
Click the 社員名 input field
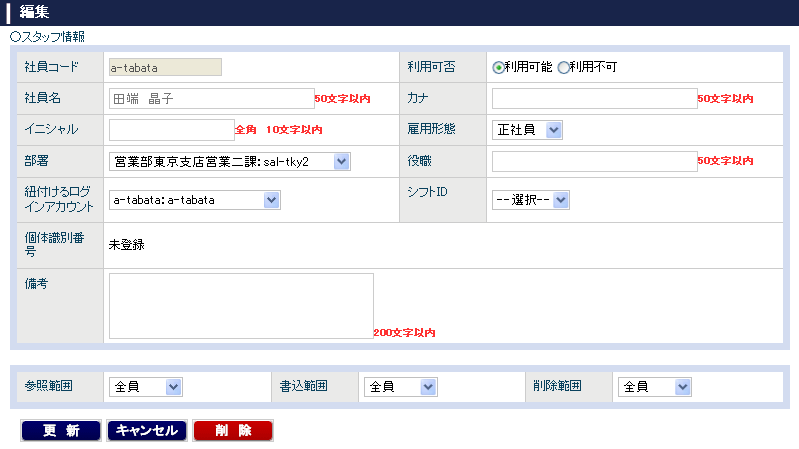211,98
